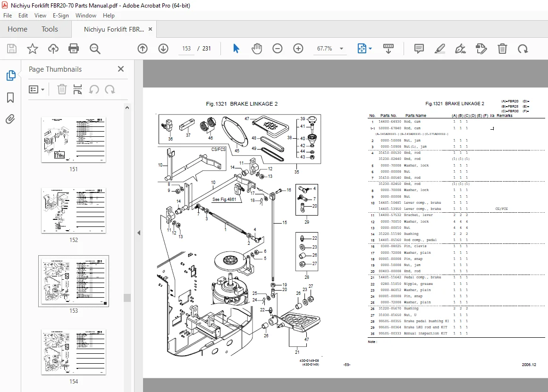548x392 pixels.
Task: Click thumbnail scrollbar up arrow
Action: (127, 108)
